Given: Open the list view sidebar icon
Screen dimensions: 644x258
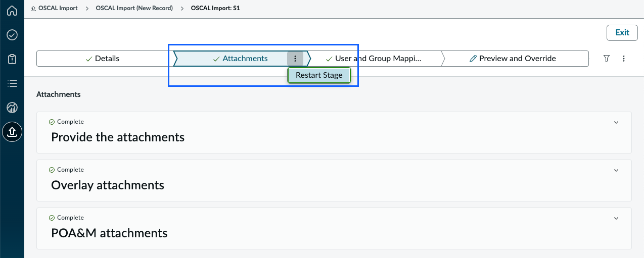Looking at the screenshot, I should point(12,83).
